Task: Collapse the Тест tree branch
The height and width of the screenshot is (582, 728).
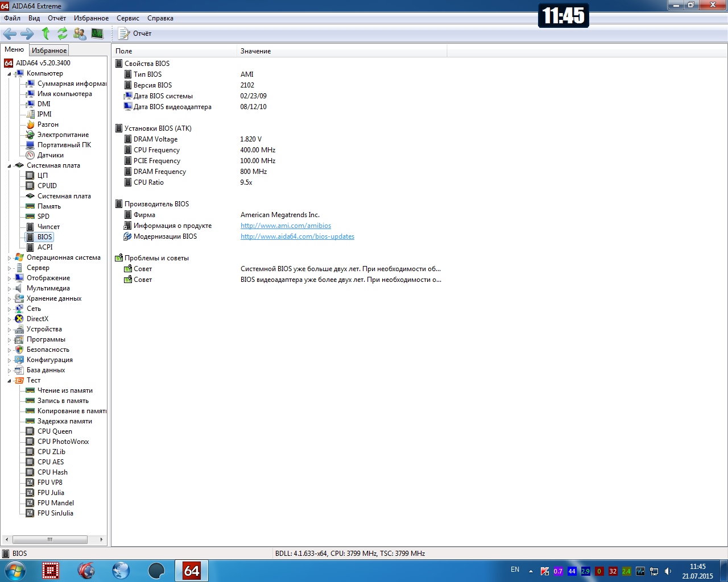Action: tap(9, 381)
